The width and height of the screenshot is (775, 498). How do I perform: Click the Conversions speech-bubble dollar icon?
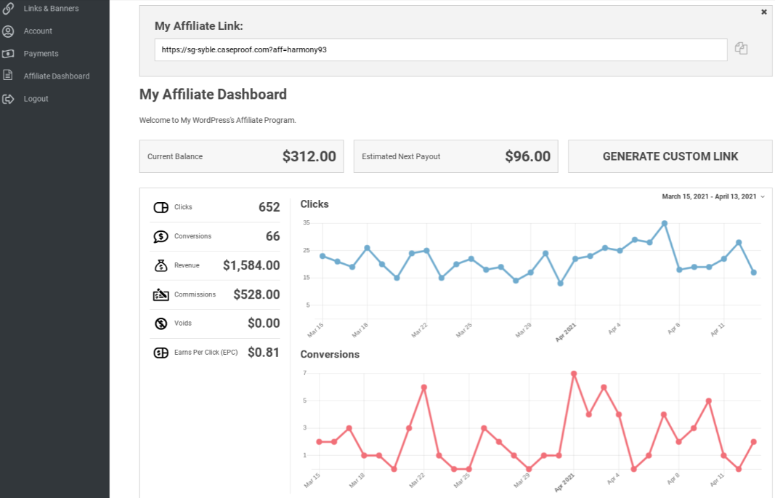[161, 236]
